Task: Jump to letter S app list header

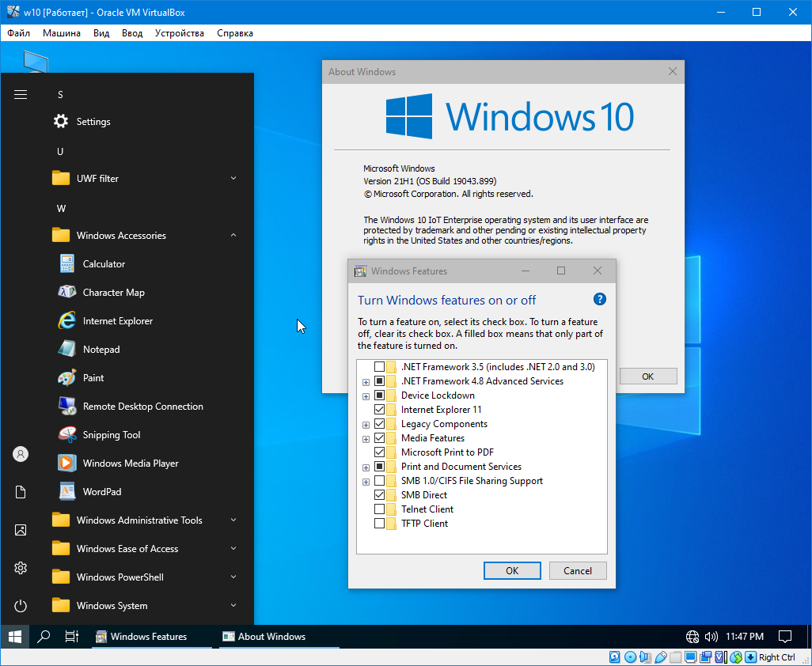Action: (60, 95)
